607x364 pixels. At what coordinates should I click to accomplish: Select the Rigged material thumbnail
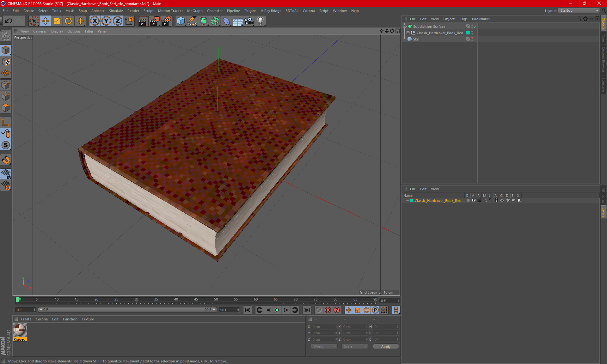[20, 331]
